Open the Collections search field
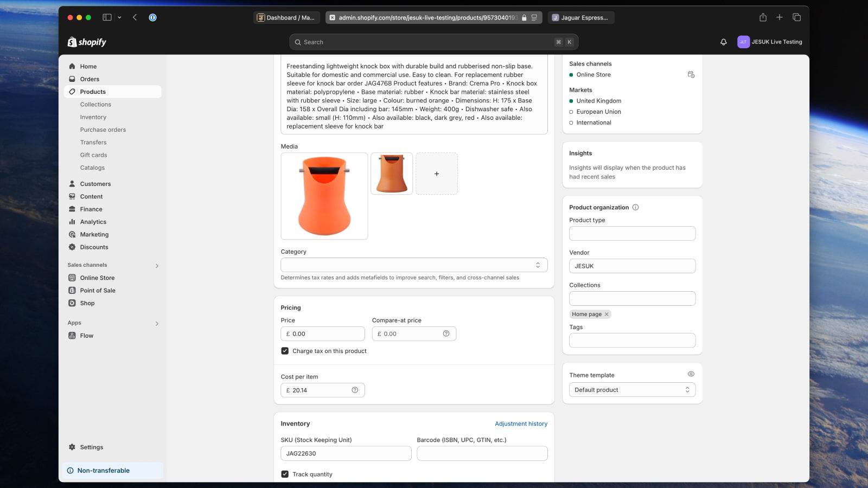Viewport: 868px width, 488px height. tap(632, 298)
